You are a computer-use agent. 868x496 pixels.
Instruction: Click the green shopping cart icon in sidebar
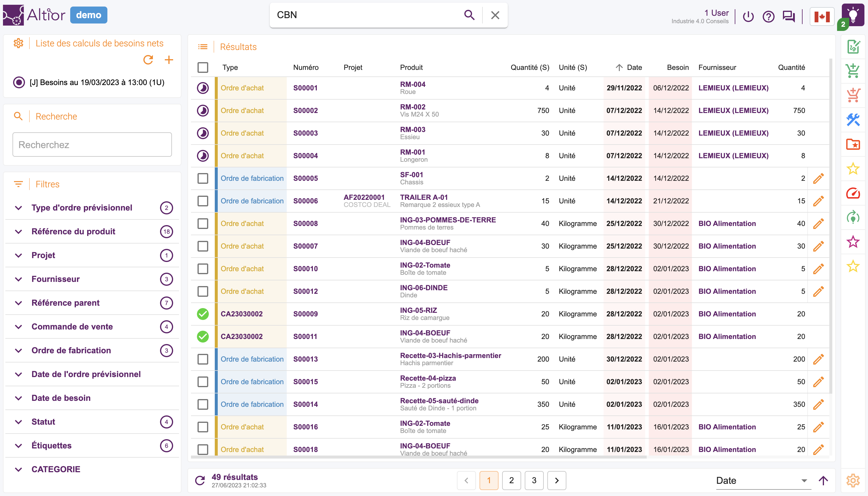point(853,71)
